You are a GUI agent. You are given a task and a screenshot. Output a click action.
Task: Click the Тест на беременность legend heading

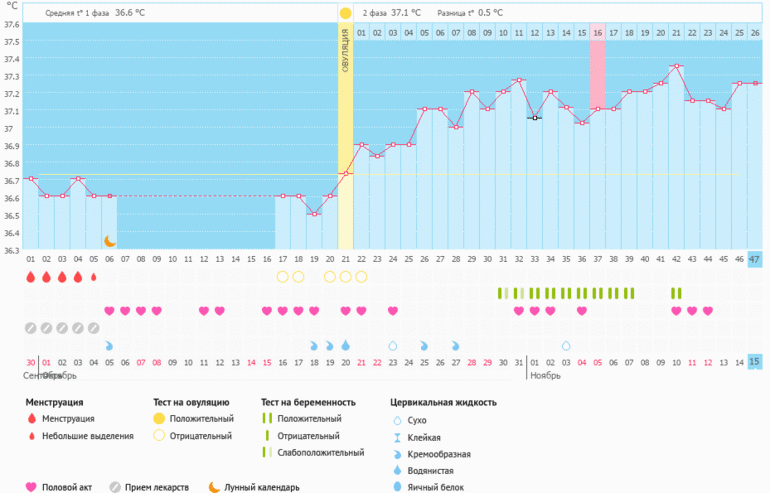tap(301, 402)
